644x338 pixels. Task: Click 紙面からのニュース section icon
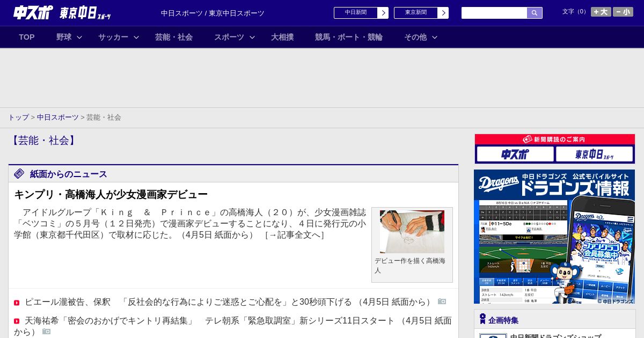click(19, 174)
